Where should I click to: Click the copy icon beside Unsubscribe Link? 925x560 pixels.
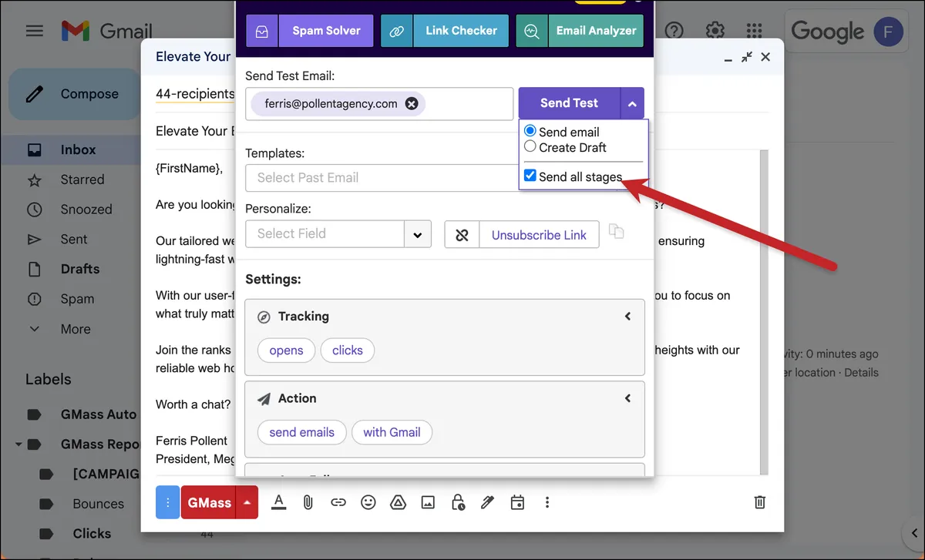(616, 231)
